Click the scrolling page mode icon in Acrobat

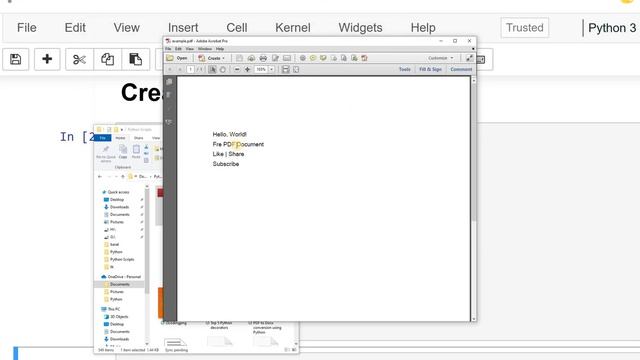pos(286,69)
